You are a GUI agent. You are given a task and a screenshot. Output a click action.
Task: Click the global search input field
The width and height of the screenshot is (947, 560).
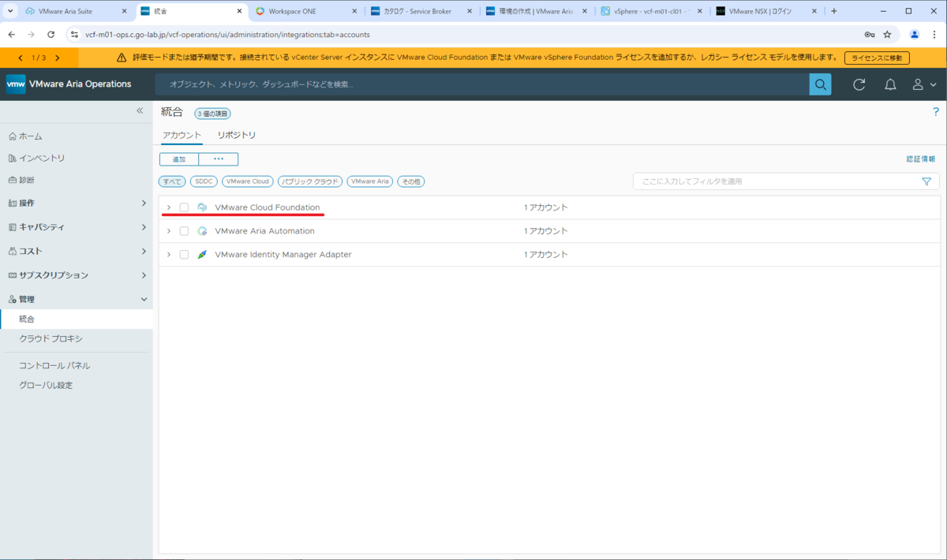(482, 84)
